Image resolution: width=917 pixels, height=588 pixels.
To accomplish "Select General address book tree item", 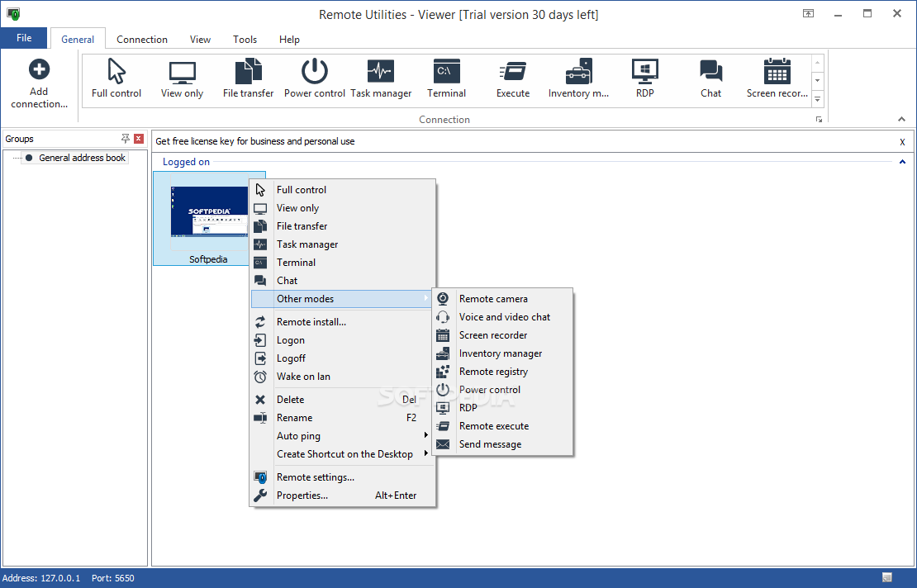I will 82,158.
